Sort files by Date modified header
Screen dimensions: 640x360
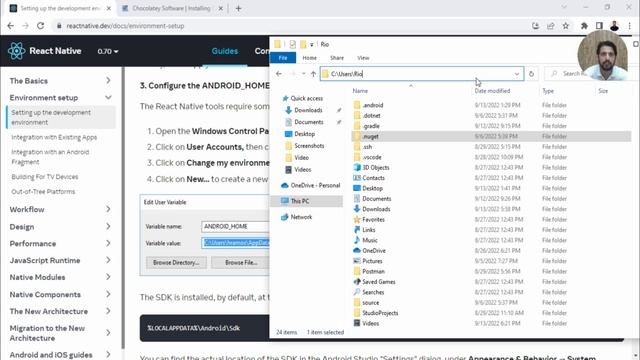(492, 91)
